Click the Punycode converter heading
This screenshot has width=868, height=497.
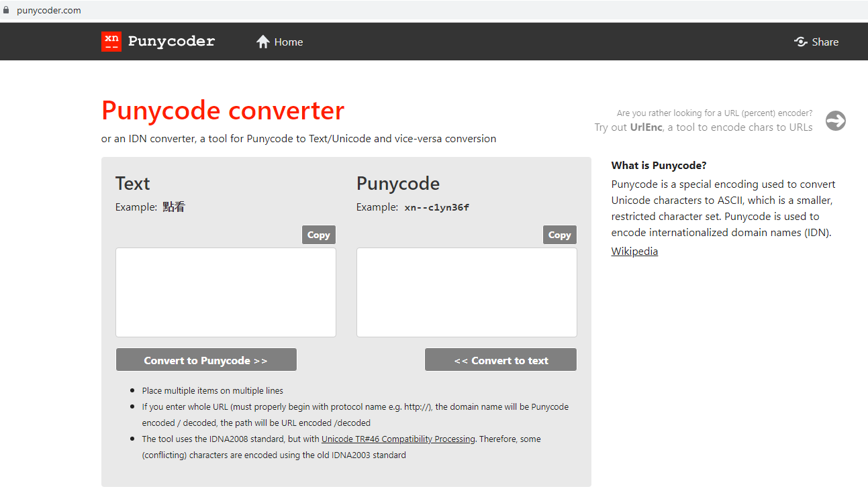coord(223,111)
